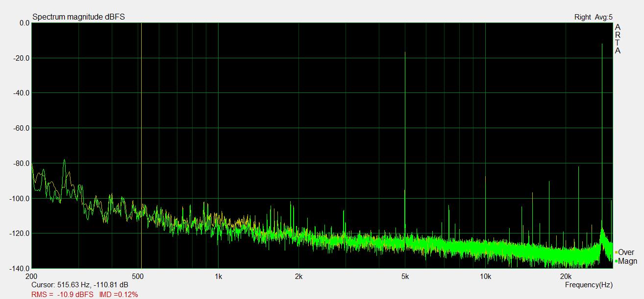
Task: Click the '-140.0' level axis label
Action: click(x=20, y=269)
